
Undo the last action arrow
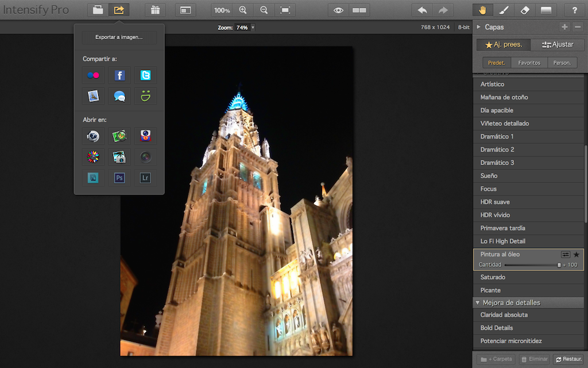(x=422, y=10)
